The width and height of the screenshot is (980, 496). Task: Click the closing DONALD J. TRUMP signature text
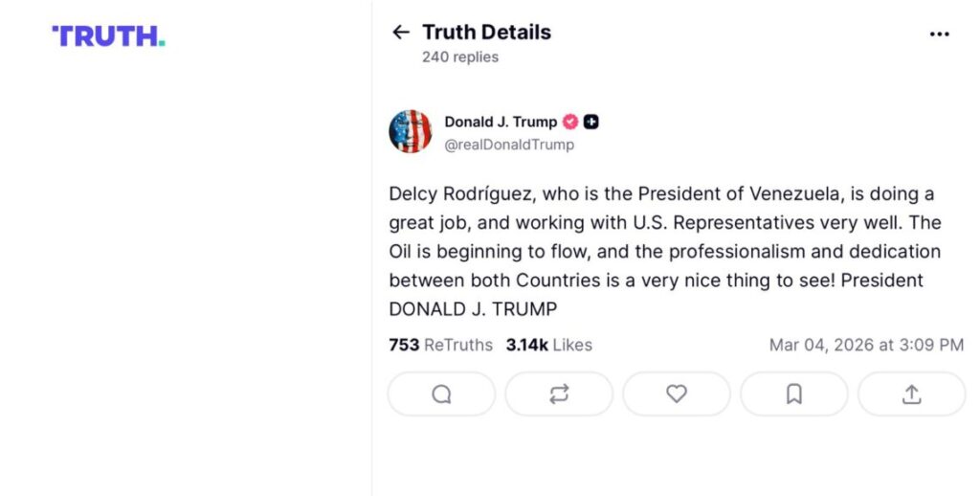click(x=473, y=309)
